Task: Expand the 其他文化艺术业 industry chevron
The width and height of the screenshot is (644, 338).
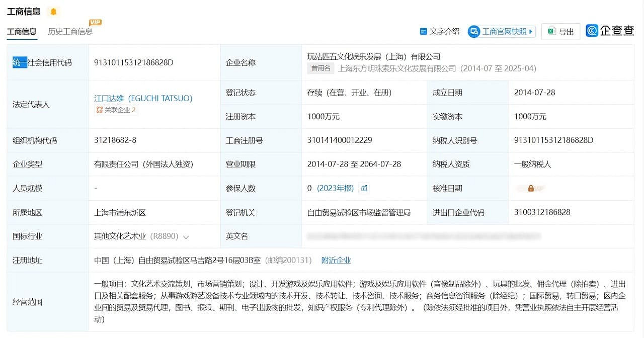Action: click(x=186, y=237)
